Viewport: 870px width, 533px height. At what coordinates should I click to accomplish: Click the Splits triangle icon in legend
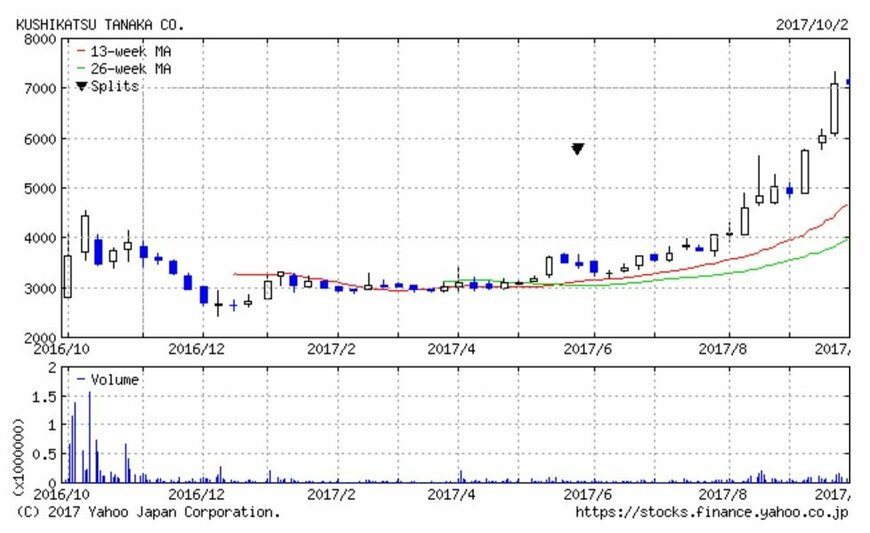click(x=81, y=87)
